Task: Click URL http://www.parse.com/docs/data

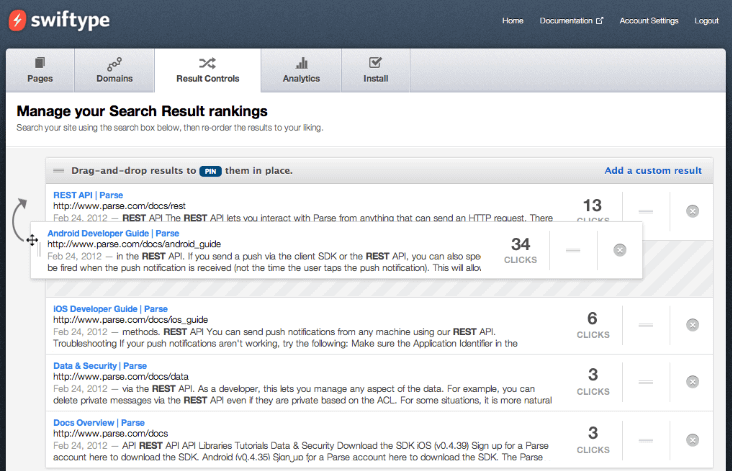Action: pyautogui.click(x=121, y=377)
